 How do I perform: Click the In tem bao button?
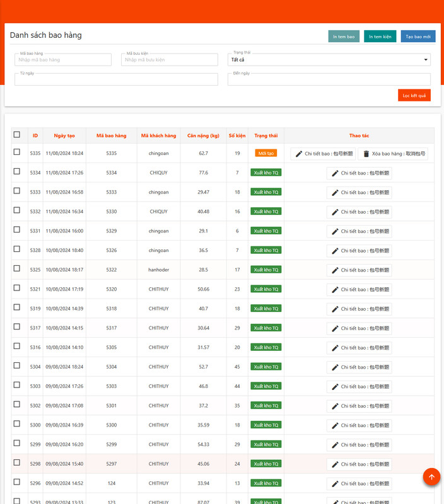pos(344,37)
